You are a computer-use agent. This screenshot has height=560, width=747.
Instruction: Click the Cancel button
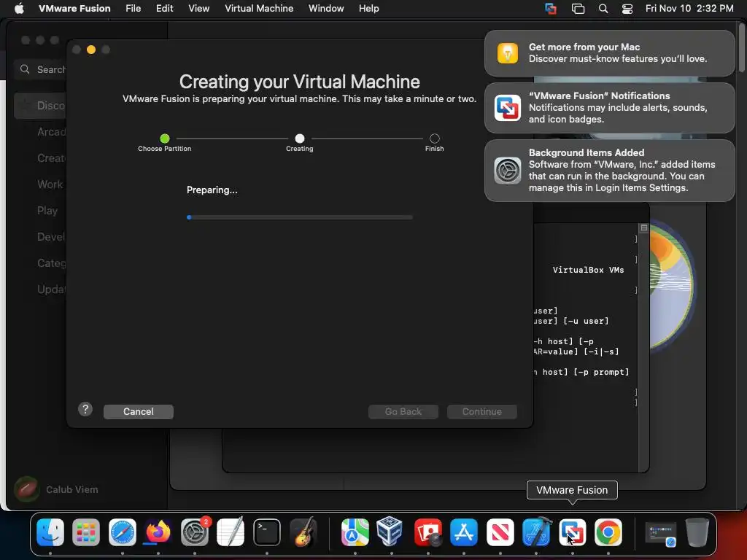138,411
